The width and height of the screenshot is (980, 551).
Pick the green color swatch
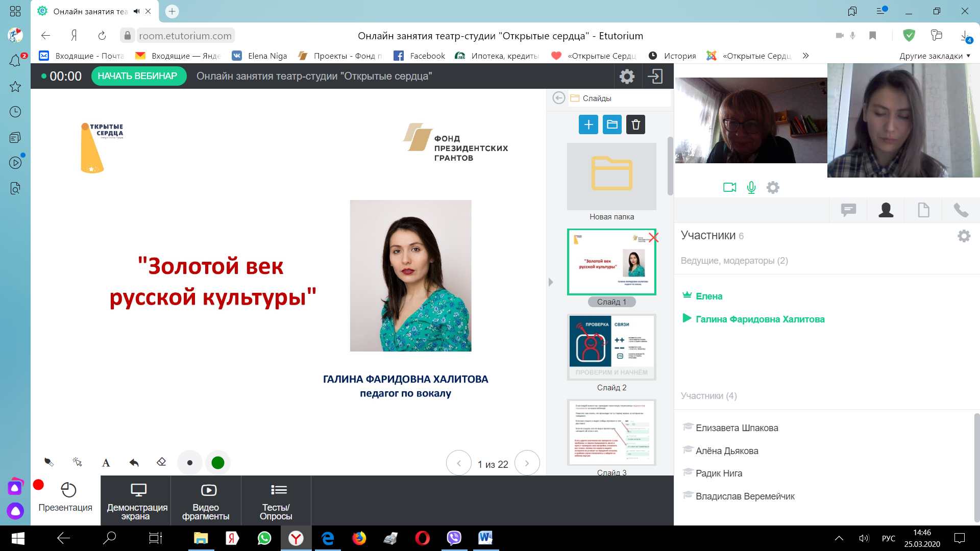pyautogui.click(x=218, y=463)
